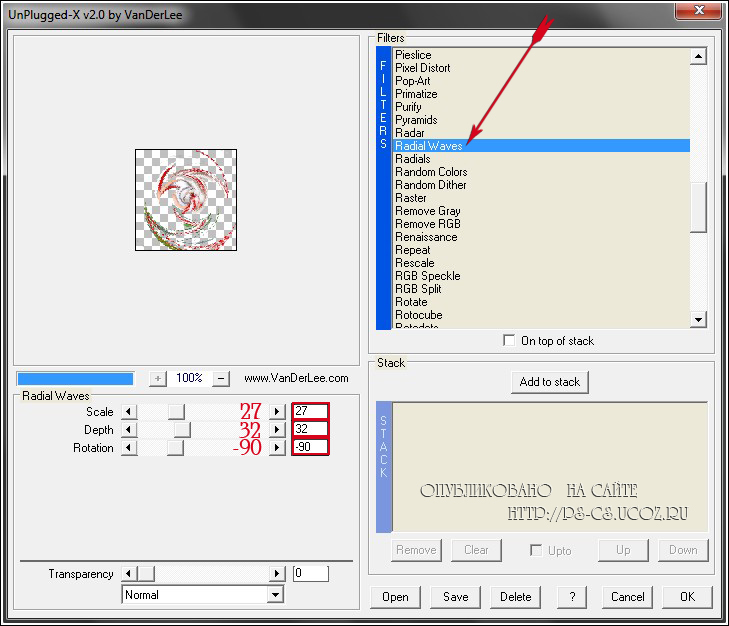729x626 pixels.
Task: Click the Cancel button
Action: [x=627, y=597]
